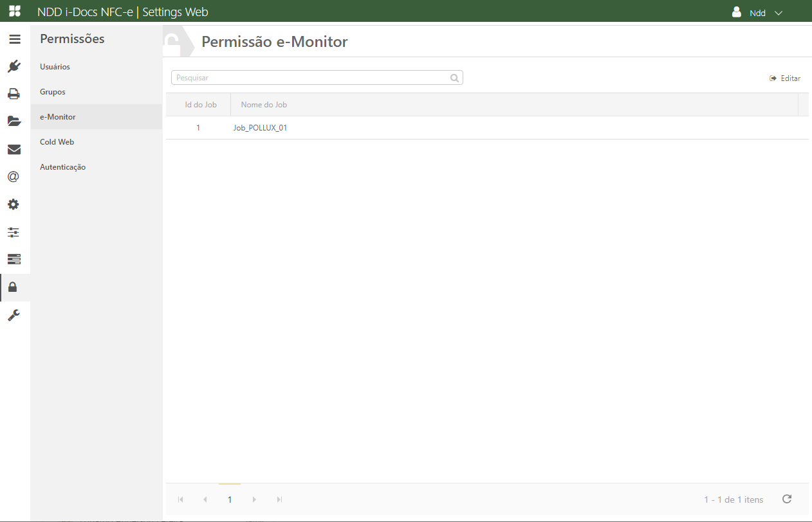The width and height of the screenshot is (812, 522).
Task: Click the '1 - 1 de 1 itens' counter
Action: tap(734, 500)
